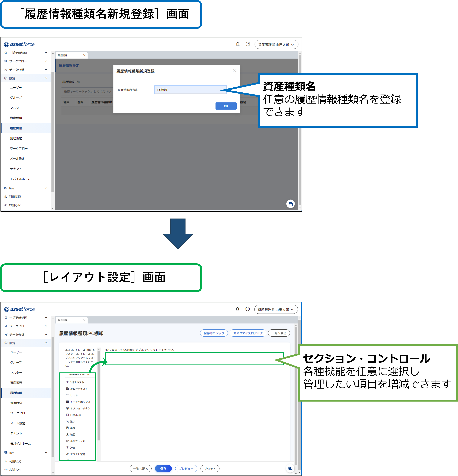Click the 履歴情報種類名 input containing PC棚卸
Image resolution: width=458 pixels, height=476 pixels.
(190, 90)
